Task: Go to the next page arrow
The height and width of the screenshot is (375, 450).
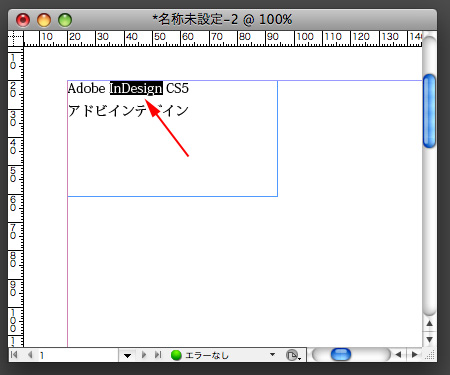Action: click(144, 355)
